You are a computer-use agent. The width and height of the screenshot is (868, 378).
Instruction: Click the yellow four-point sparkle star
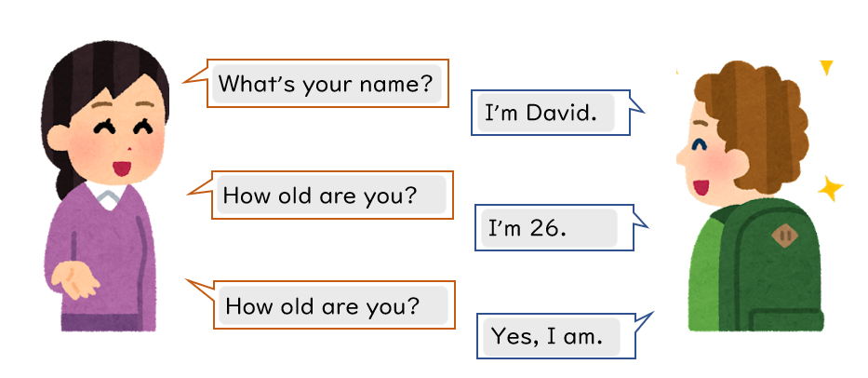[x=831, y=188]
